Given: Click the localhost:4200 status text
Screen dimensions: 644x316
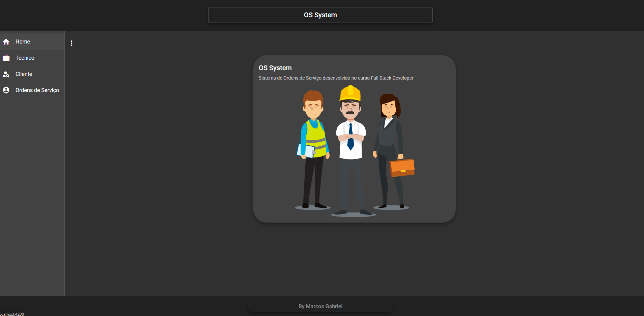Looking at the screenshot, I should 12,314.
